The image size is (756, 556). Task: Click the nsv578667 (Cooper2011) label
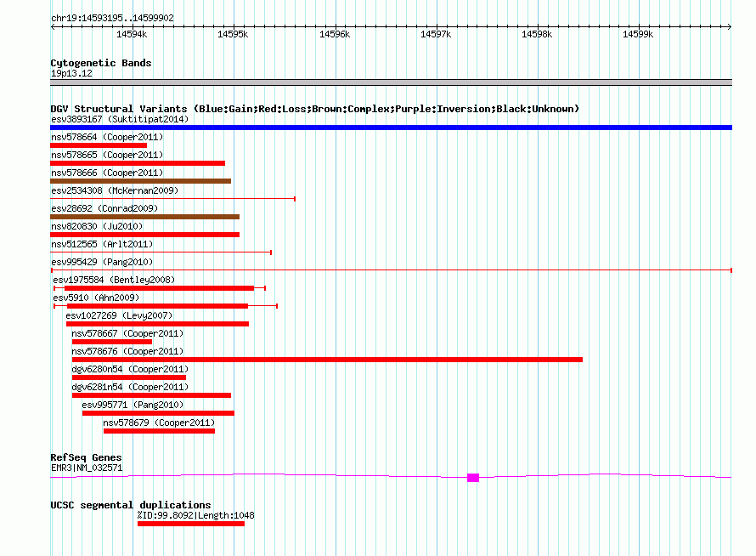tap(127, 333)
